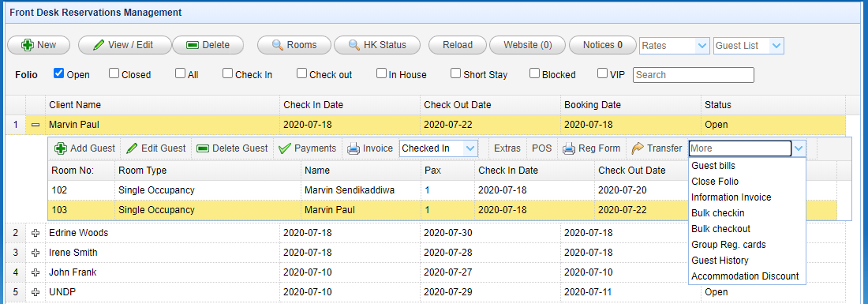Enable the VIP filter checkbox

[602, 73]
